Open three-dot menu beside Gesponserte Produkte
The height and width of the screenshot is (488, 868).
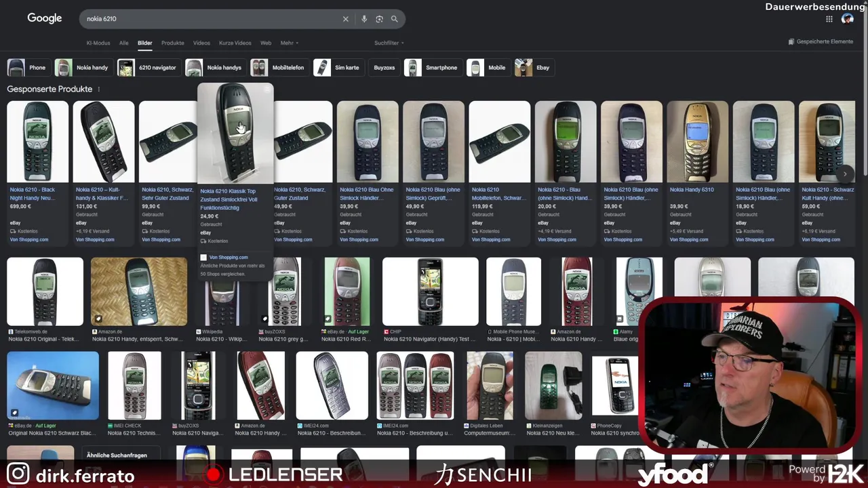[x=99, y=89]
